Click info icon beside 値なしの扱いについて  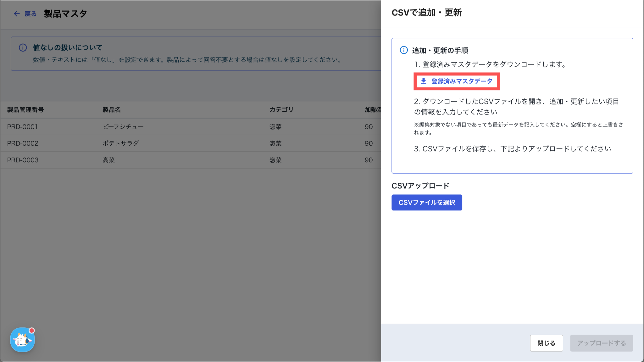(x=23, y=47)
